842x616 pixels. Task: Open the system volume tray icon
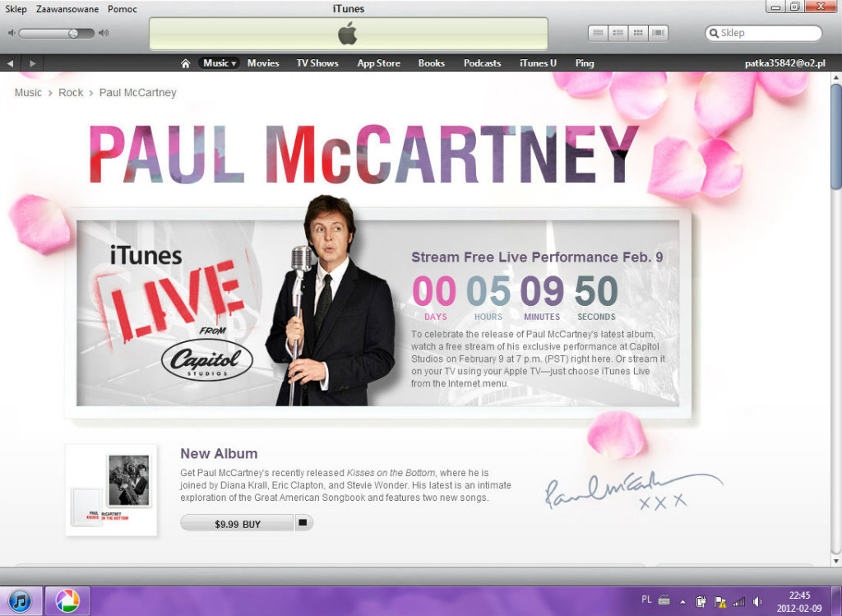757,601
